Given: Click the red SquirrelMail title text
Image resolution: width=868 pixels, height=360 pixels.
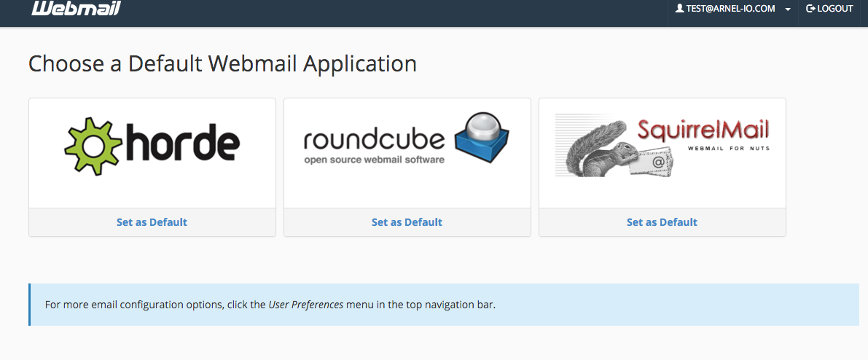Looking at the screenshot, I should pos(703,130).
